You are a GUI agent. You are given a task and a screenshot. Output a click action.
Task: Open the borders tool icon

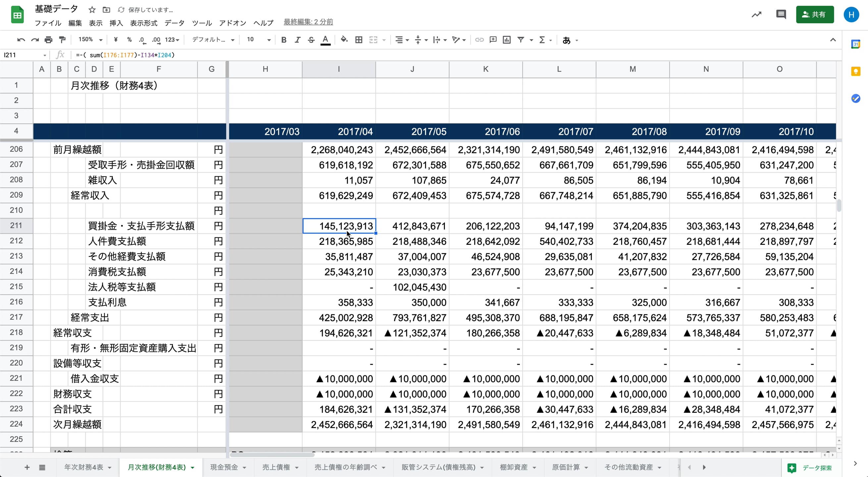(x=359, y=40)
